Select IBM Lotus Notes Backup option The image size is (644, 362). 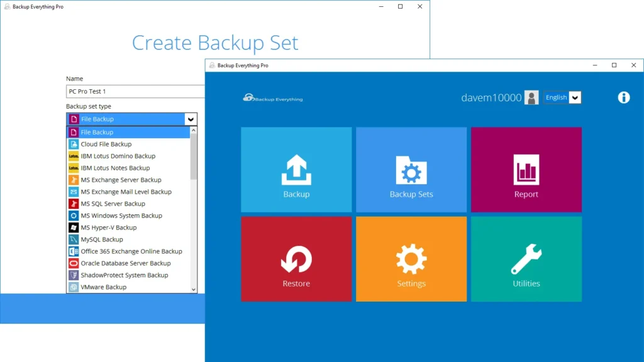pyautogui.click(x=128, y=168)
